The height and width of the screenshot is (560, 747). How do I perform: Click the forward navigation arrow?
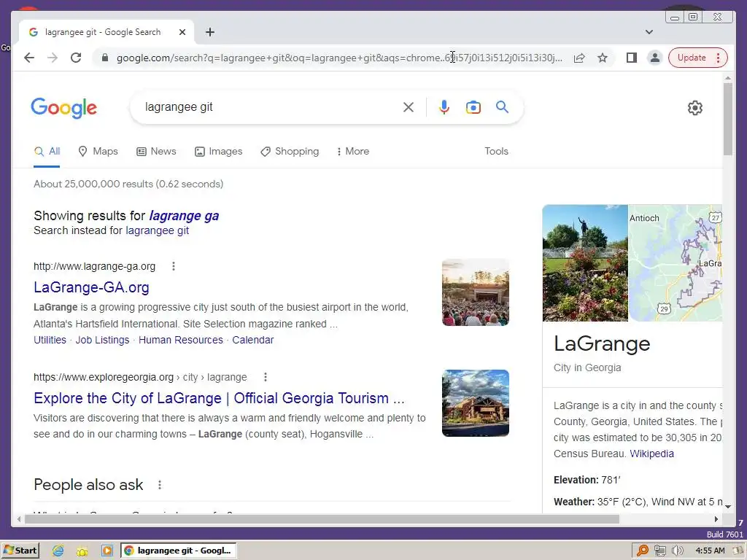click(53, 58)
